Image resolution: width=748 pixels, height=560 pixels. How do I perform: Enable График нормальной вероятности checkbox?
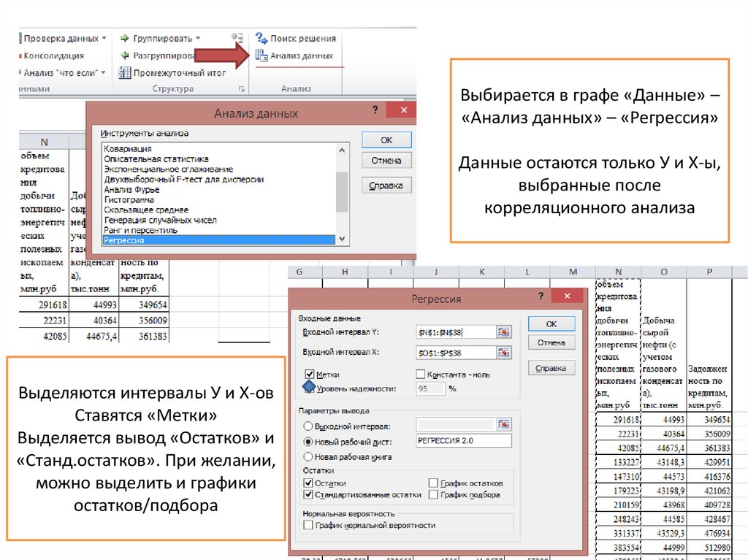(308, 525)
